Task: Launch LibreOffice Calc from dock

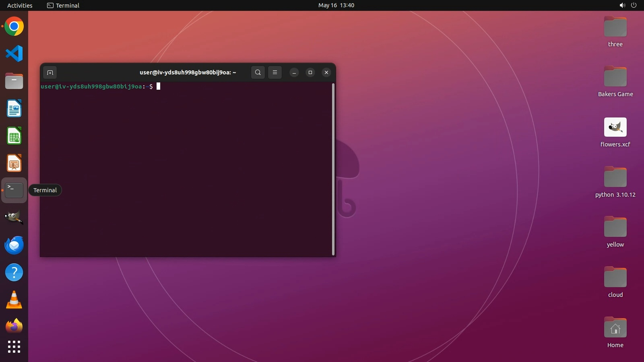Action: pos(14,136)
